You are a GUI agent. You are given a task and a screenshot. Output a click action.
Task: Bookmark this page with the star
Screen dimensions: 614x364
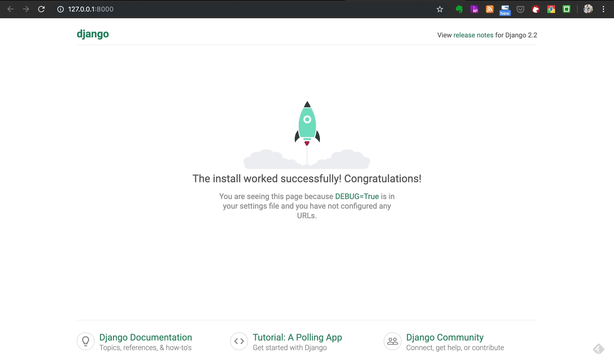(x=440, y=9)
